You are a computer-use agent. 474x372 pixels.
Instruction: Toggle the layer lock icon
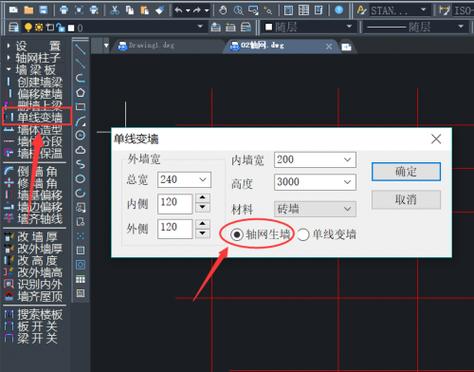coord(60,27)
